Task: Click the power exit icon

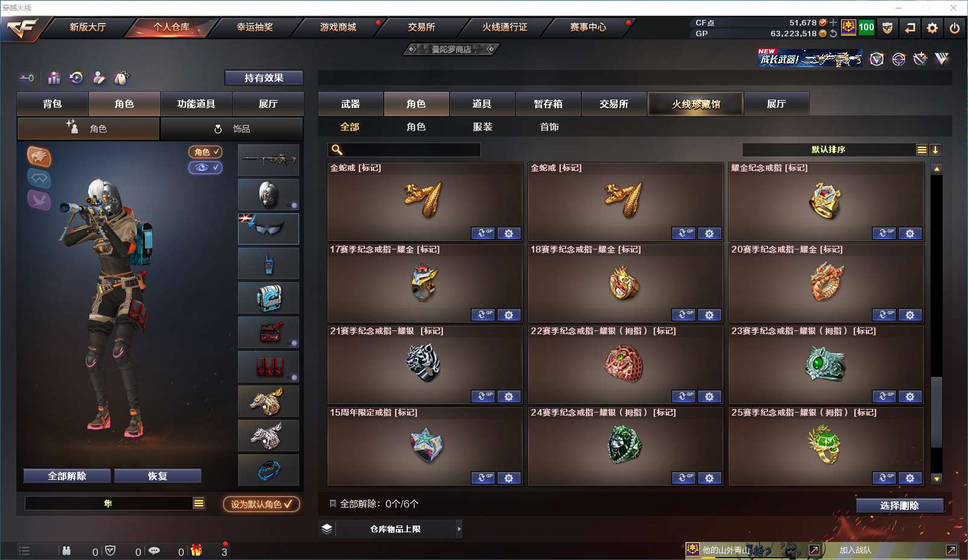Action: click(x=955, y=28)
